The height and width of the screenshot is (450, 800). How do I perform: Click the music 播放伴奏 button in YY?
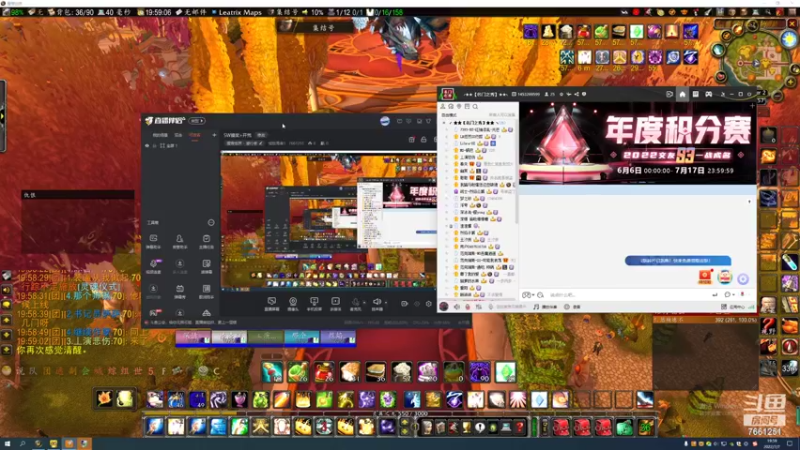pos(545,307)
